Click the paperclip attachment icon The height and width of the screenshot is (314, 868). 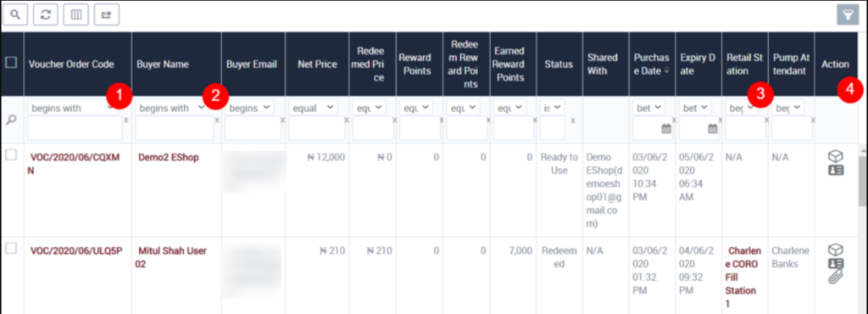point(835,277)
